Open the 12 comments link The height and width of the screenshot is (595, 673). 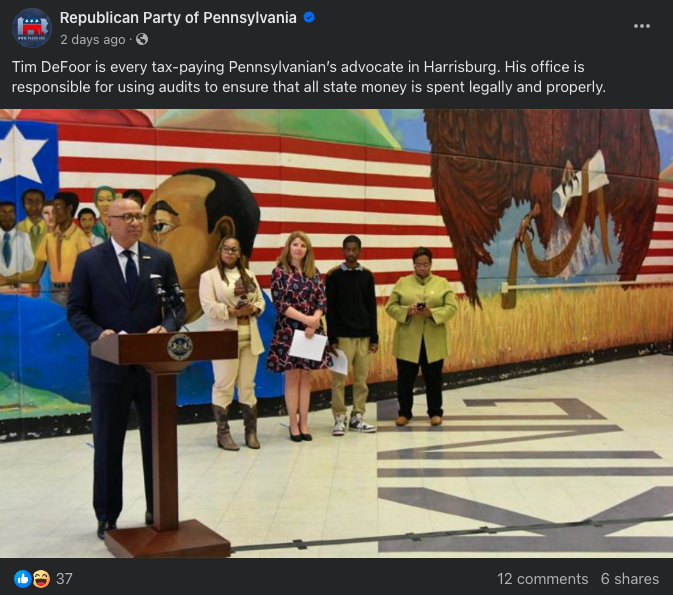coord(543,579)
